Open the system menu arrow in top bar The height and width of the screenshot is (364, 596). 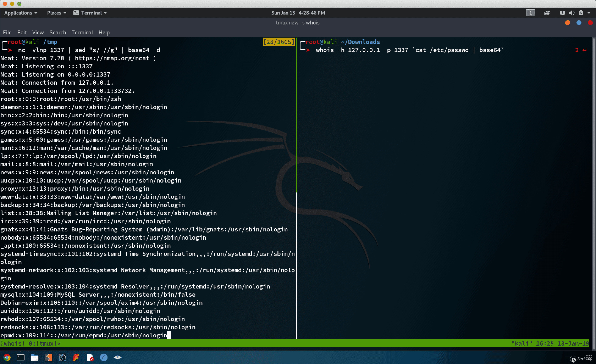tap(589, 13)
